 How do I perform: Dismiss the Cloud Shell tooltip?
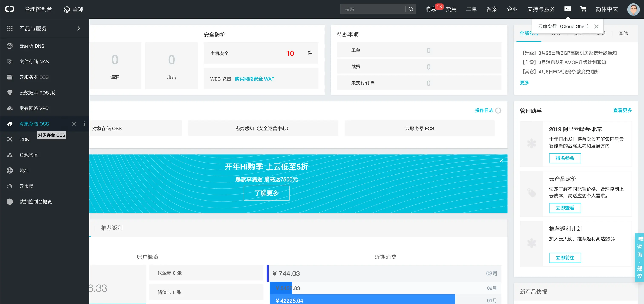coord(596,26)
